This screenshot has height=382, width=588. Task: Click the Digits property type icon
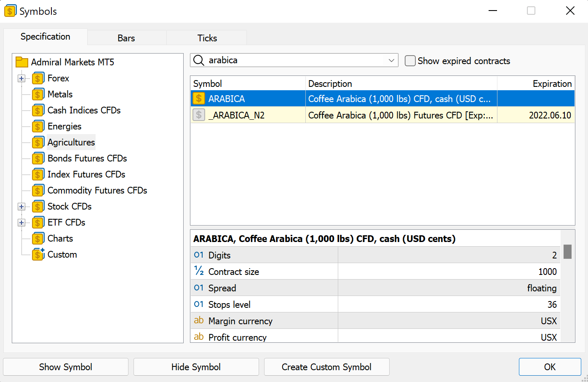pyautogui.click(x=199, y=255)
